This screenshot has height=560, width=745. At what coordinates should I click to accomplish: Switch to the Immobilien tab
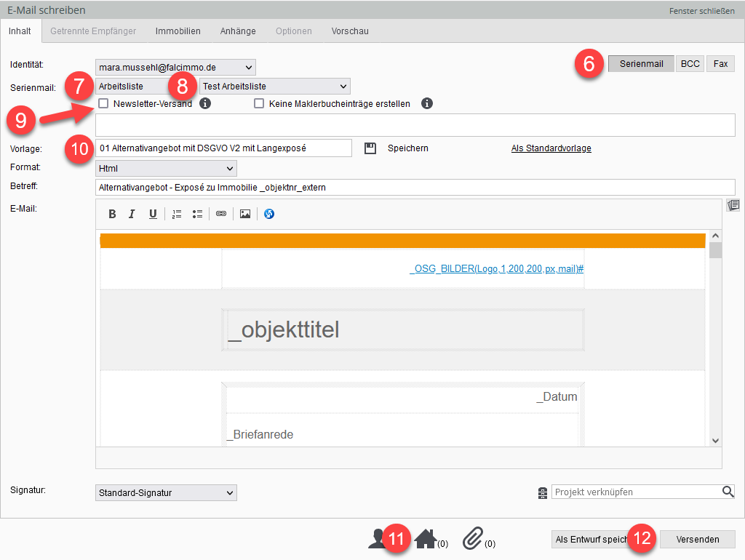click(x=178, y=31)
